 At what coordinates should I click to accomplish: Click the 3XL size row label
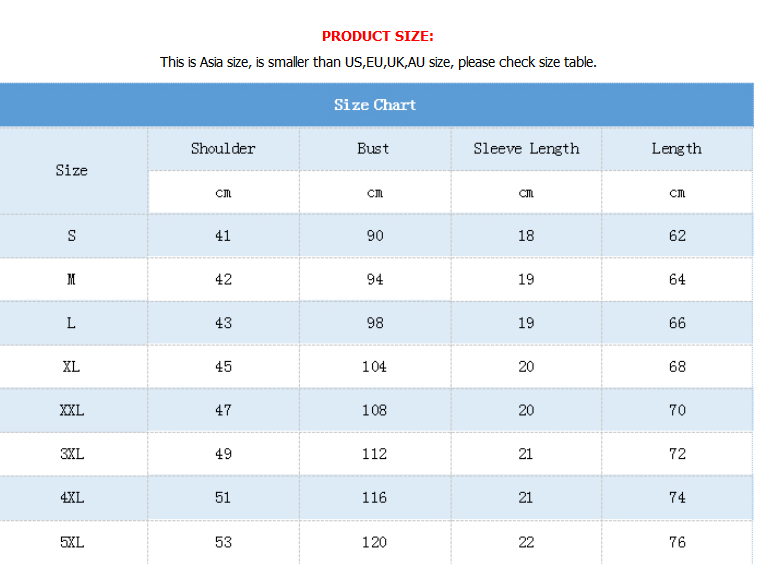click(72, 454)
